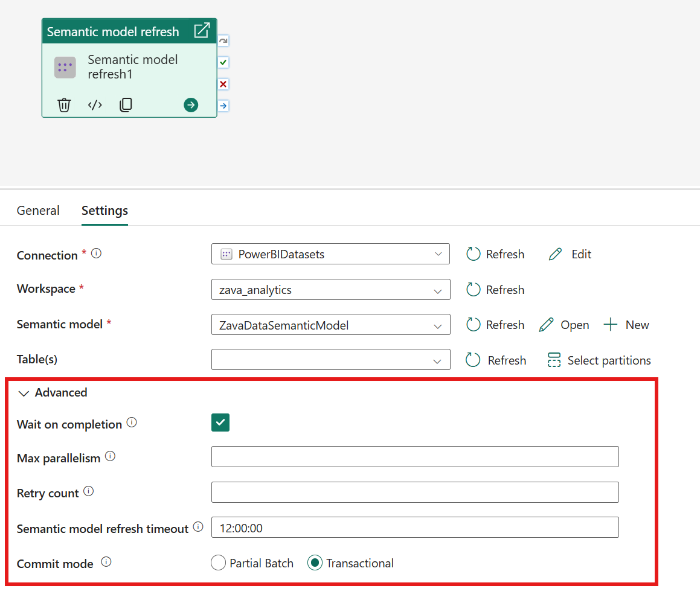Screen dimensions: 700x609
Task: Select the on-fail red X connector
Action: (223, 84)
